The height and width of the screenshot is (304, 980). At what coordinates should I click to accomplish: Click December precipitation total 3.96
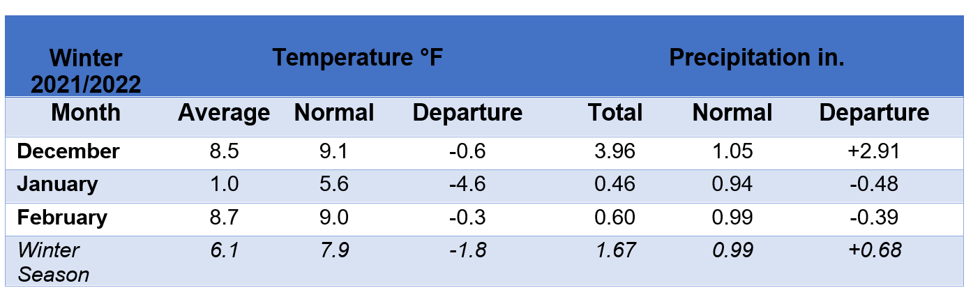tap(615, 151)
